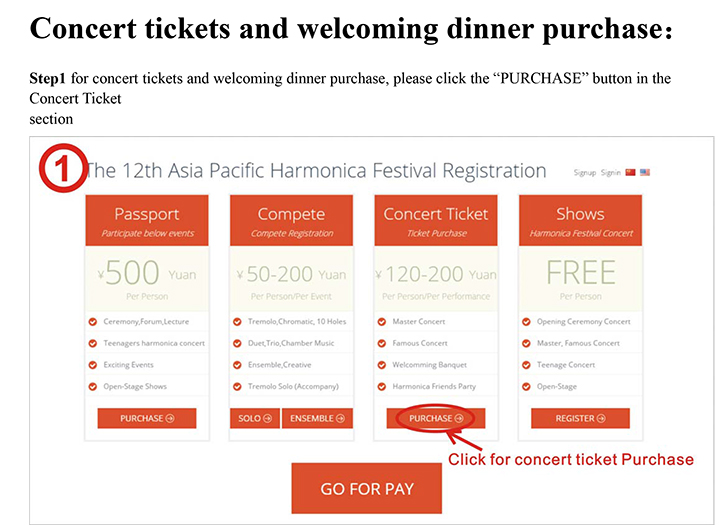Switch language using the Chinese flag icon

tap(630, 172)
